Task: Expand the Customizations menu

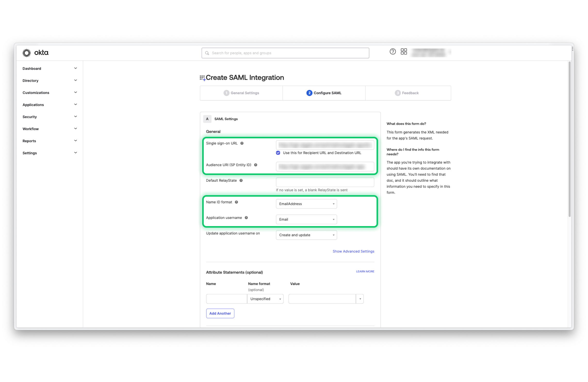Action: click(50, 93)
